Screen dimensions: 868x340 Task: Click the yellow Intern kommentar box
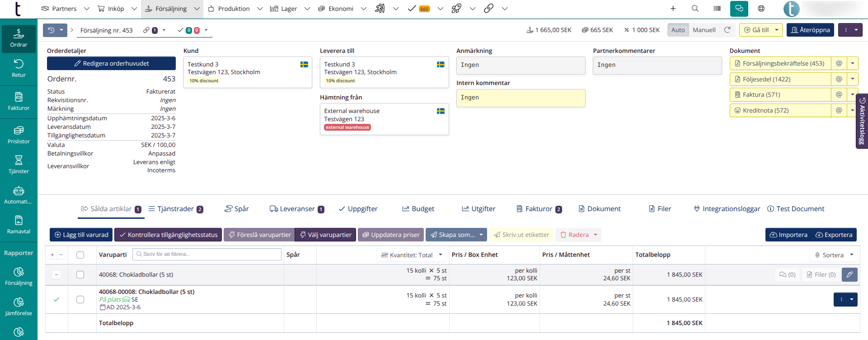pos(521,98)
